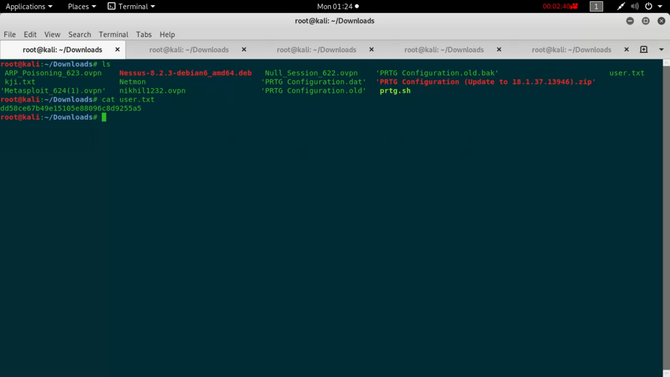670x377 pixels.
Task: Minimize the terminal window
Action: (630, 21)
